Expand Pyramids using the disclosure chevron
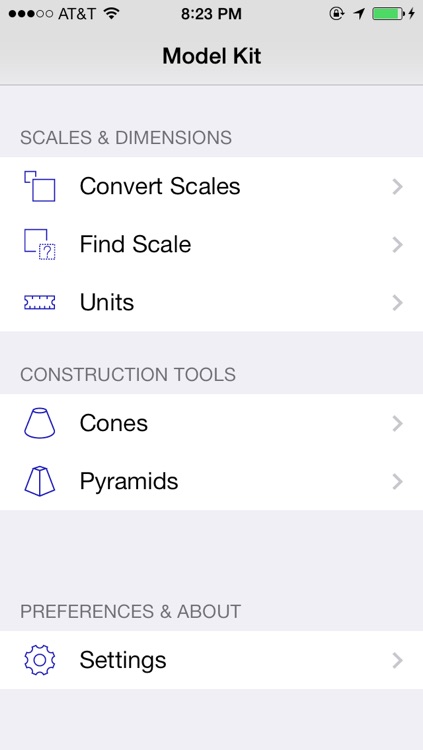 tap(397, 482)
